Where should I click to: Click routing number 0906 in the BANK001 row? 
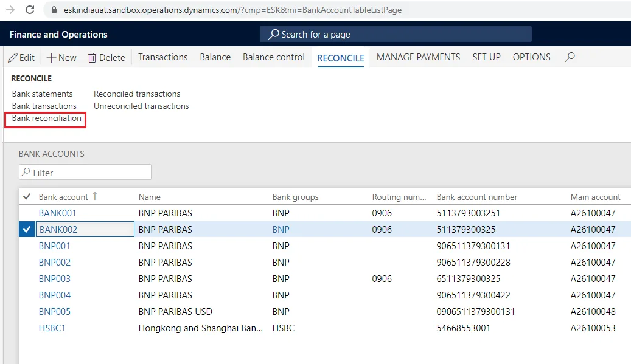(382, 213)
